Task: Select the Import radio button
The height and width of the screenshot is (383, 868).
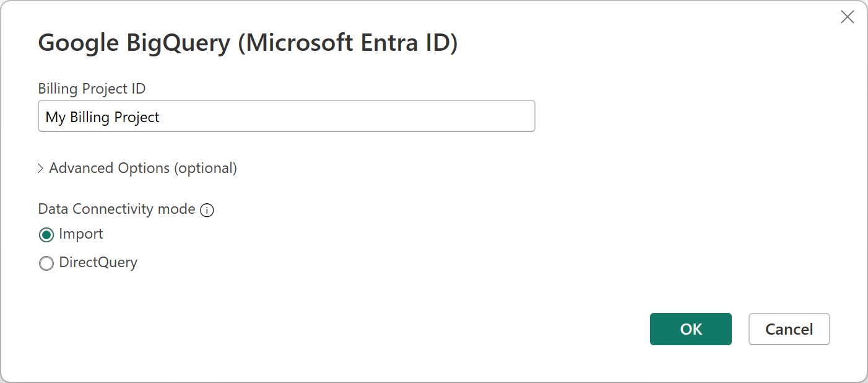Action: pos(46,234)
